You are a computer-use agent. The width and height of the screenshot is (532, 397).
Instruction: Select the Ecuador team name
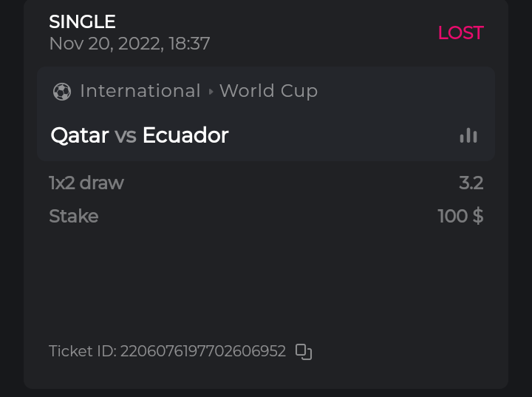click(x=185, y=135)
